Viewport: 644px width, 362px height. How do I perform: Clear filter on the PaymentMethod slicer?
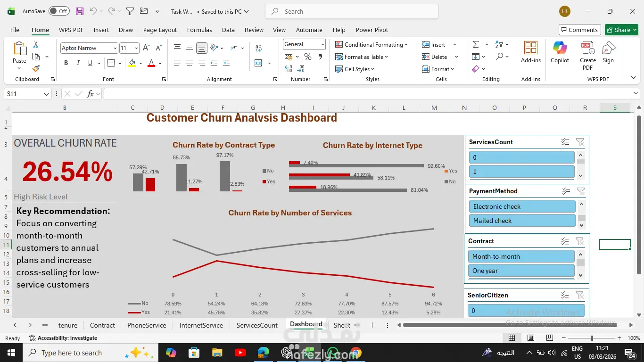click(581, 191)
